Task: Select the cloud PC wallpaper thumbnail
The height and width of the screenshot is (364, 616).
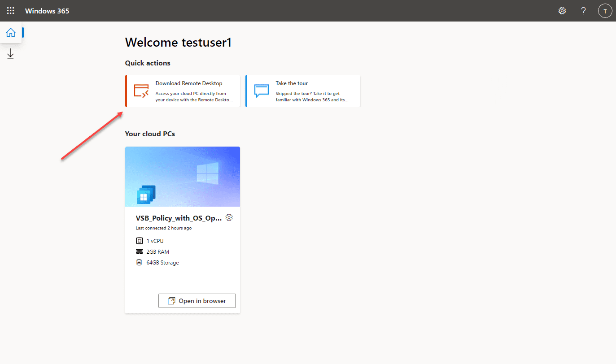Action: coord(183,177)
